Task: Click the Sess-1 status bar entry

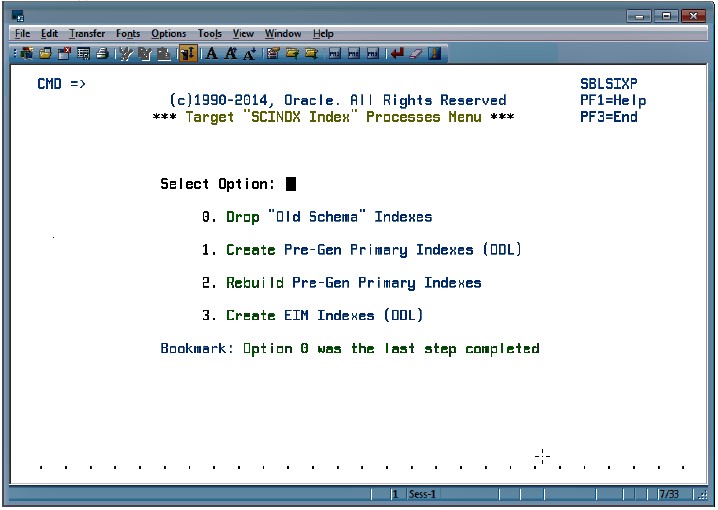Action: click(x=422, y=494)
